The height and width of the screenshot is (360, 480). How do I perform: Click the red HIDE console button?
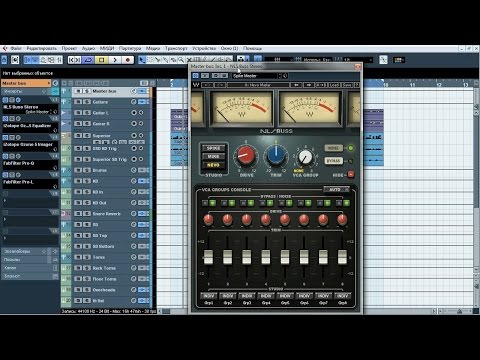[x=351, y=174]
